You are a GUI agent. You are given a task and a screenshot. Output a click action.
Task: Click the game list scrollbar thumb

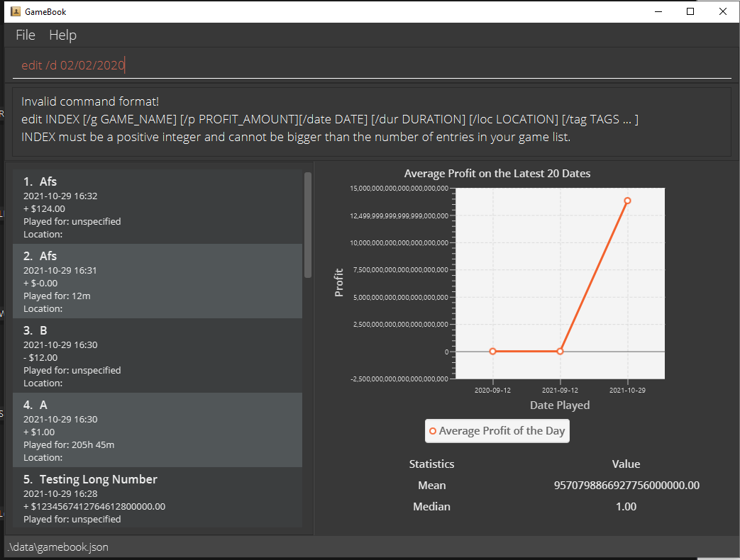click(x=308, y=225)
